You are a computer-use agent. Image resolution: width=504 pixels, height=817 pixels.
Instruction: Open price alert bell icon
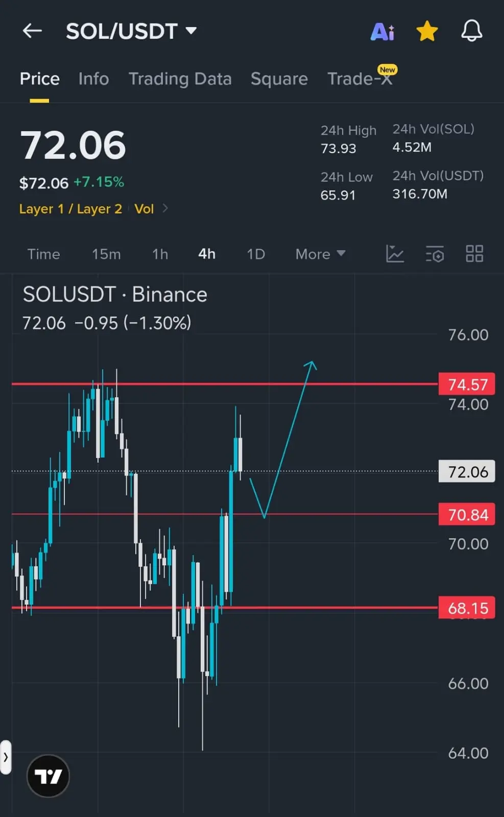pyautogui.click(x=472, y=31)
